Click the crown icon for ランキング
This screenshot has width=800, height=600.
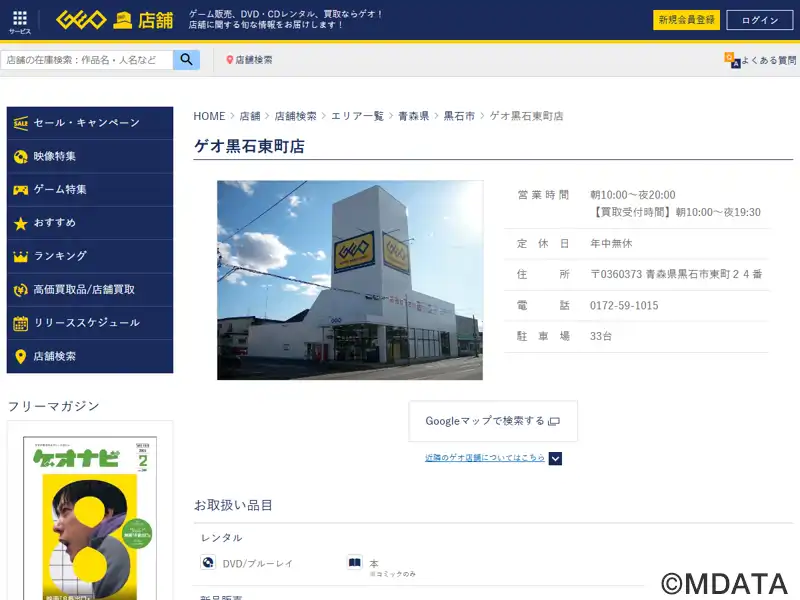click(x=20, y=257)
